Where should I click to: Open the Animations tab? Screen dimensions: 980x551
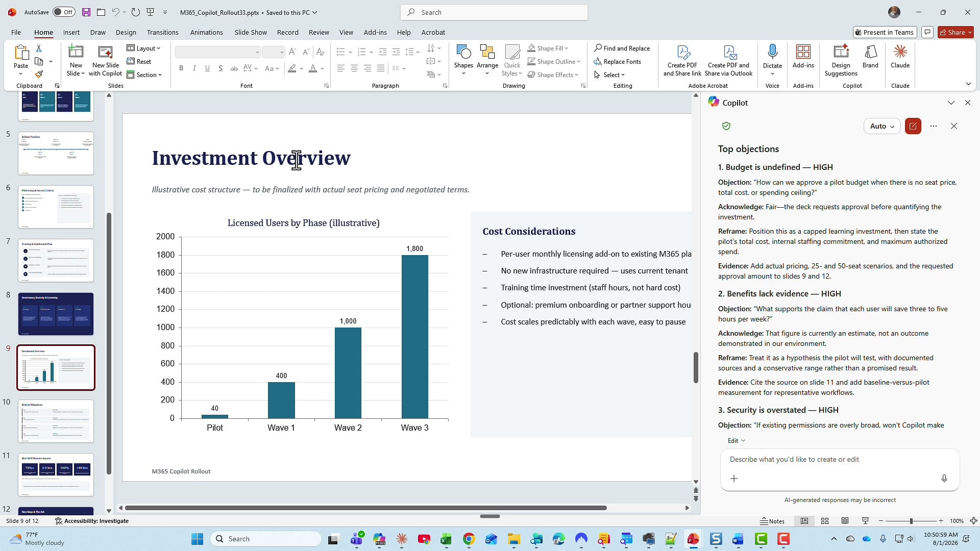pyautogui.click(x=206, y=32)
